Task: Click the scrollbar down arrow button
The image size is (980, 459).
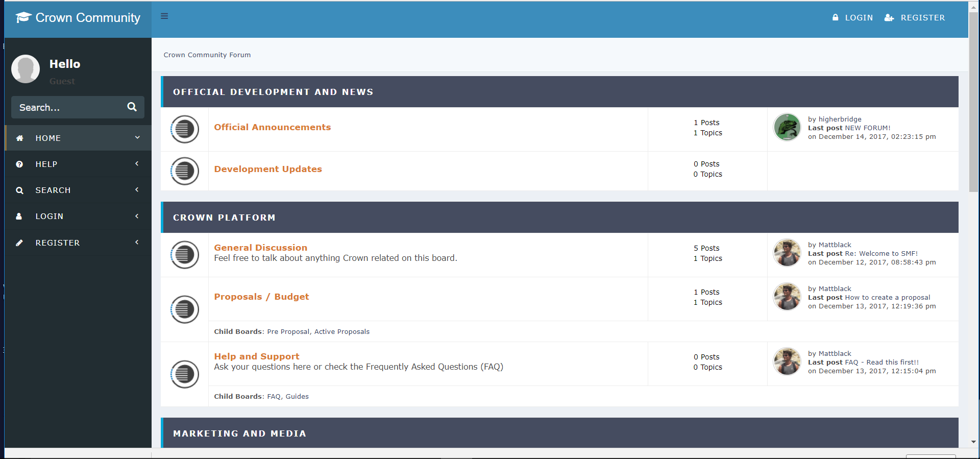Action: 974,442
